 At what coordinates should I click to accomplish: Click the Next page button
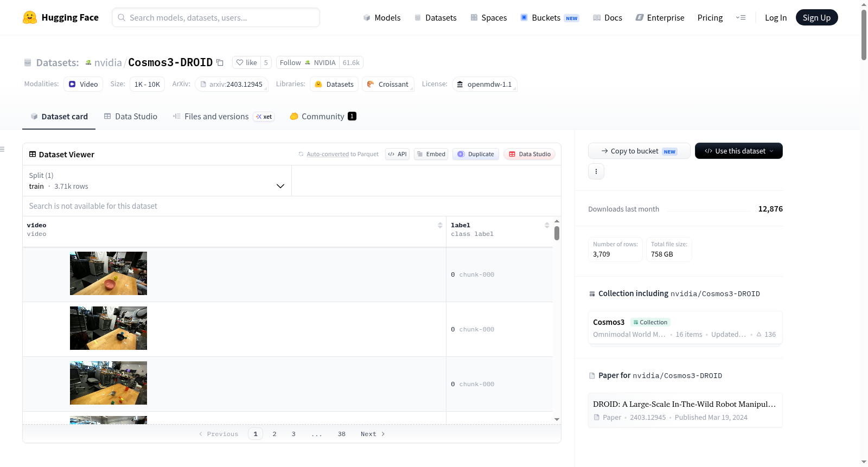click(373, 434)
